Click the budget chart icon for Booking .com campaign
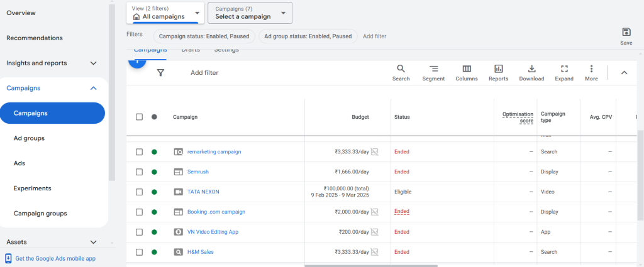 pyautogui.click(x=374, y=212)
